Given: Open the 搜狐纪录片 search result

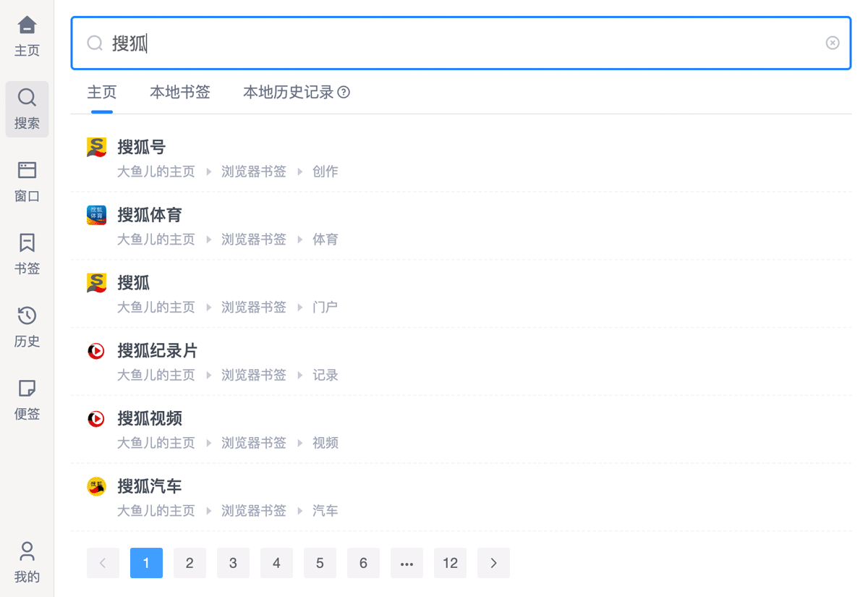Looking at the screenshot, I should tap(158, 351).
